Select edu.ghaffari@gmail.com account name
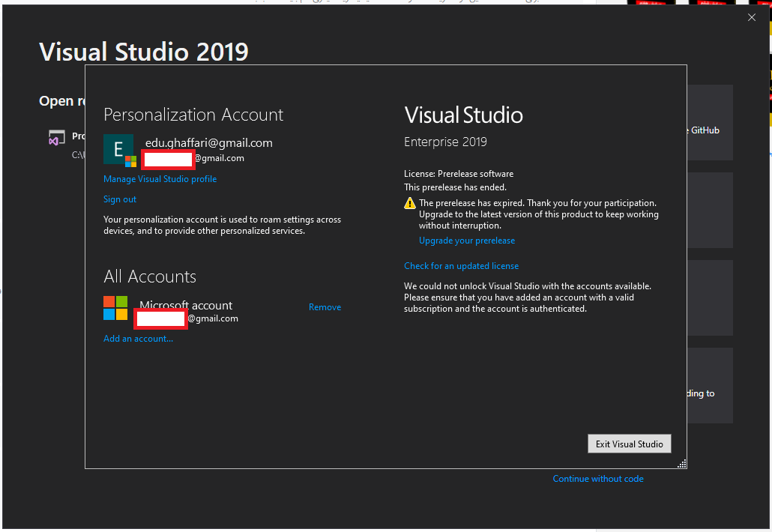The width and height of the screenshot is (772, 532). (x=209, y=142)
